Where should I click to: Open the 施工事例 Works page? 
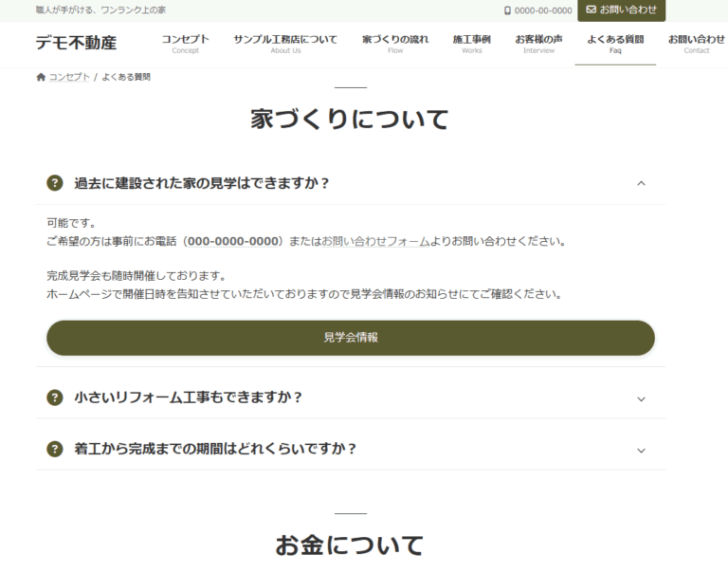[471, 44]
